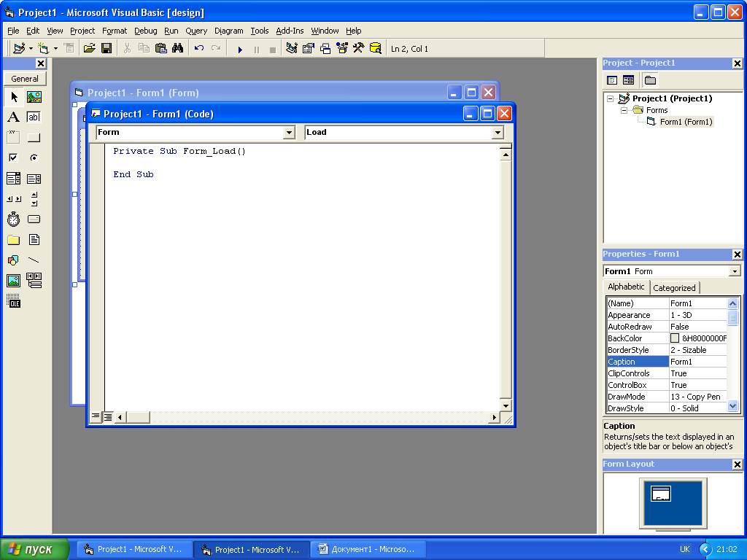Viewport: 747px width, 560px height.
Task: Open Properties Window from toolbar
Action: tap(309, 48)
